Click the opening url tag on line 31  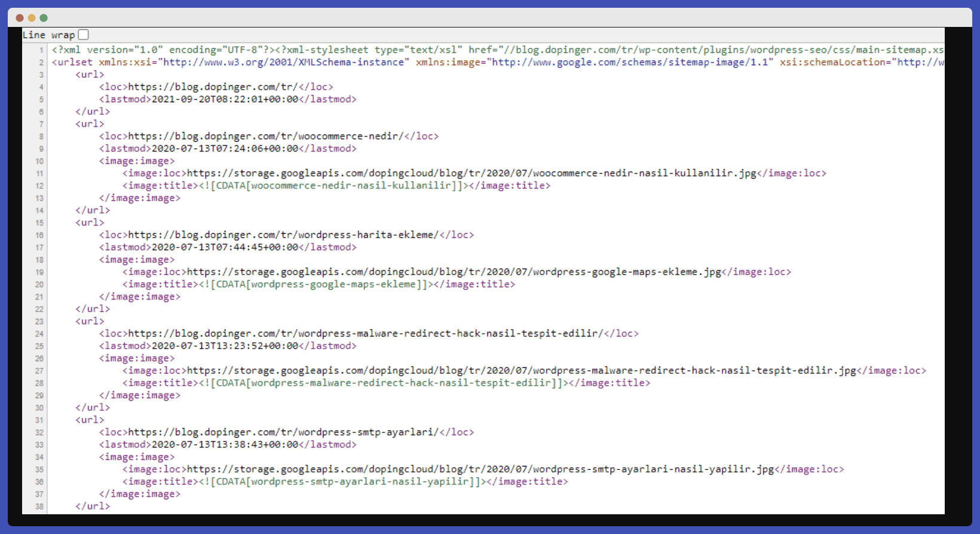click(90, 420)
